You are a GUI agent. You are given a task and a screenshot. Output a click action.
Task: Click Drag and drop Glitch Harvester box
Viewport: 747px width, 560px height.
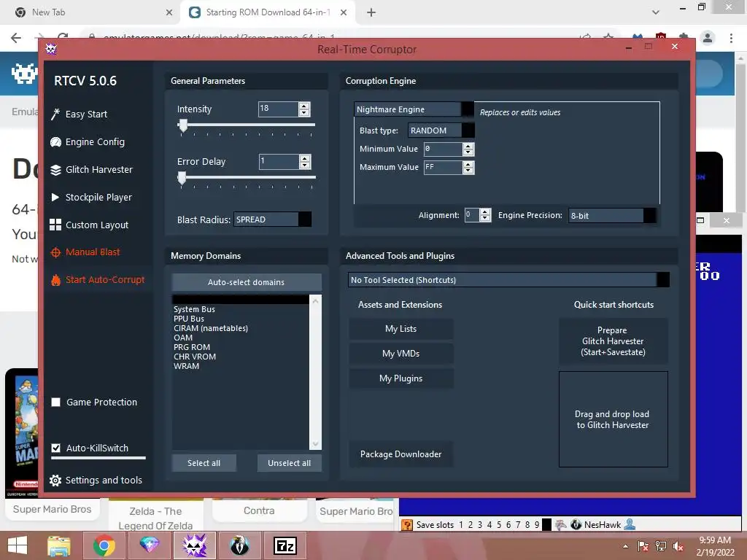click(613, 419)
